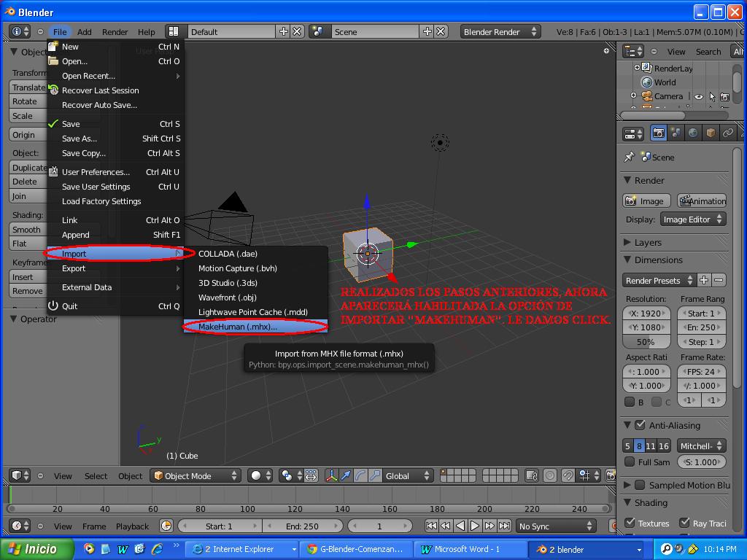
Task: Select World tab in properties header
Action: [x=693, y=133]
